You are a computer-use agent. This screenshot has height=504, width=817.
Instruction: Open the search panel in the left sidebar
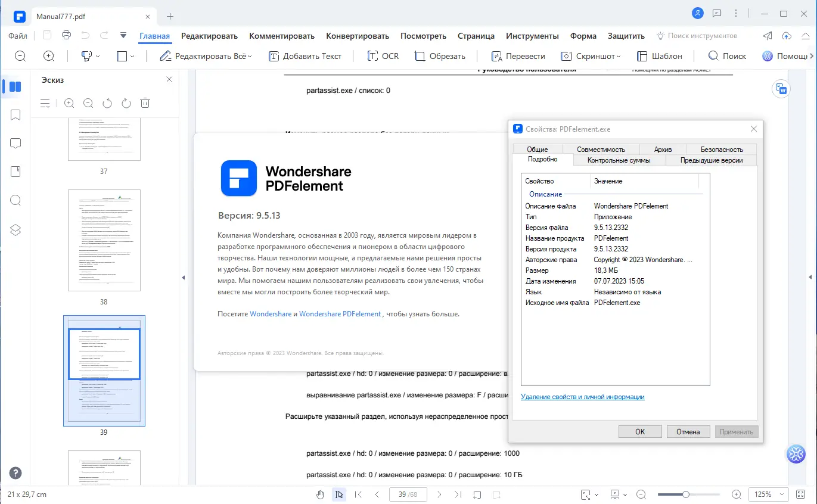click(x=15, y=200)
